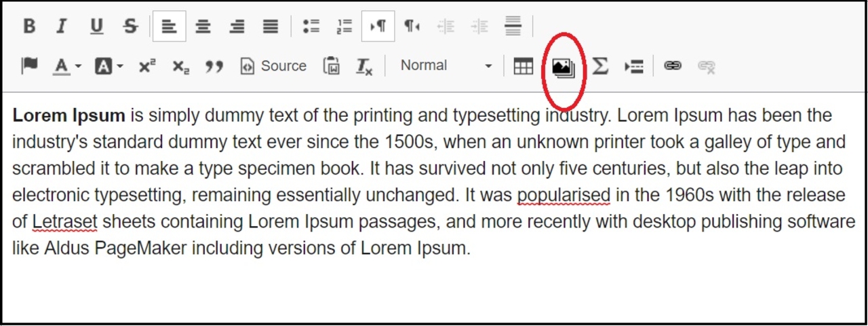Set text direction right to left

pyautogui.click(x=412, y=26)
